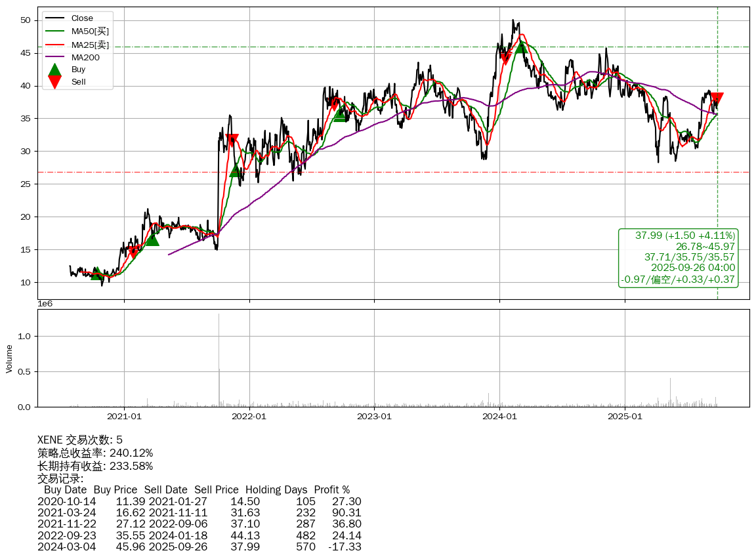Click the buy marker near price 46 in 2024
Image resolution: width=756 pixels, height=559 pixels.
pyautogui.click(x=521, y=47)
